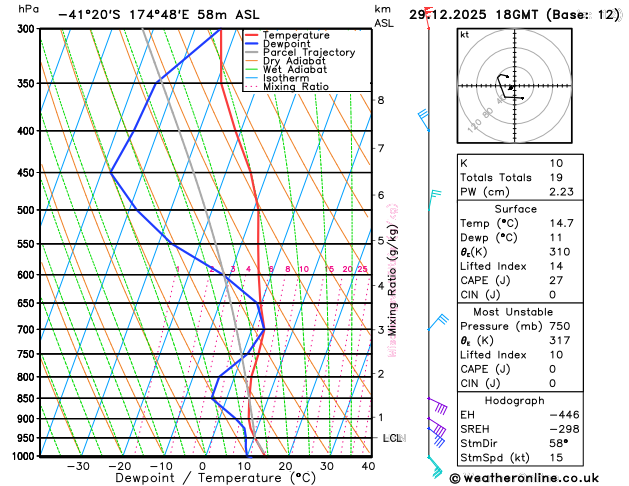Click the 850 hPa pressure axis label

(x=28, y=399)
